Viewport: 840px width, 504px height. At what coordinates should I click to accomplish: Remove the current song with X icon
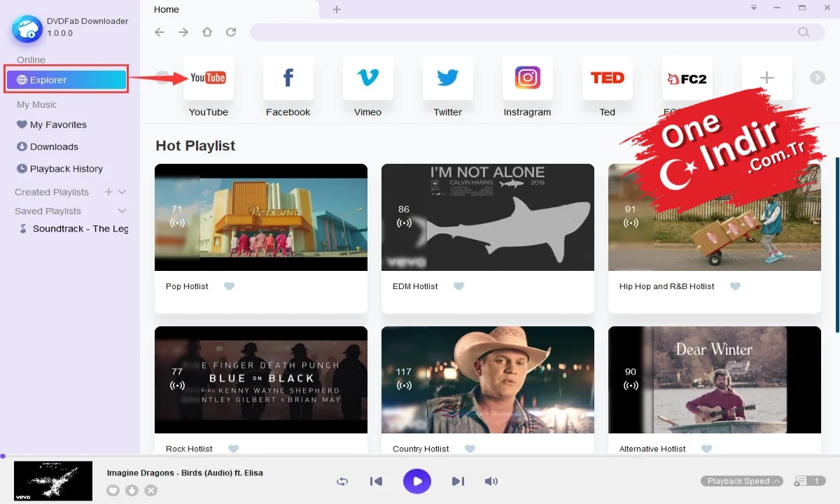tap(150, 491)
